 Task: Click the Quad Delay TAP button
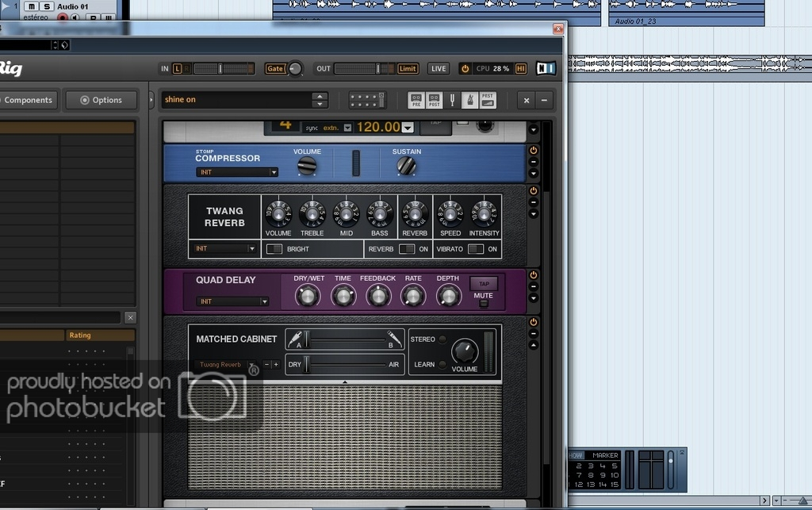point(483,284)
